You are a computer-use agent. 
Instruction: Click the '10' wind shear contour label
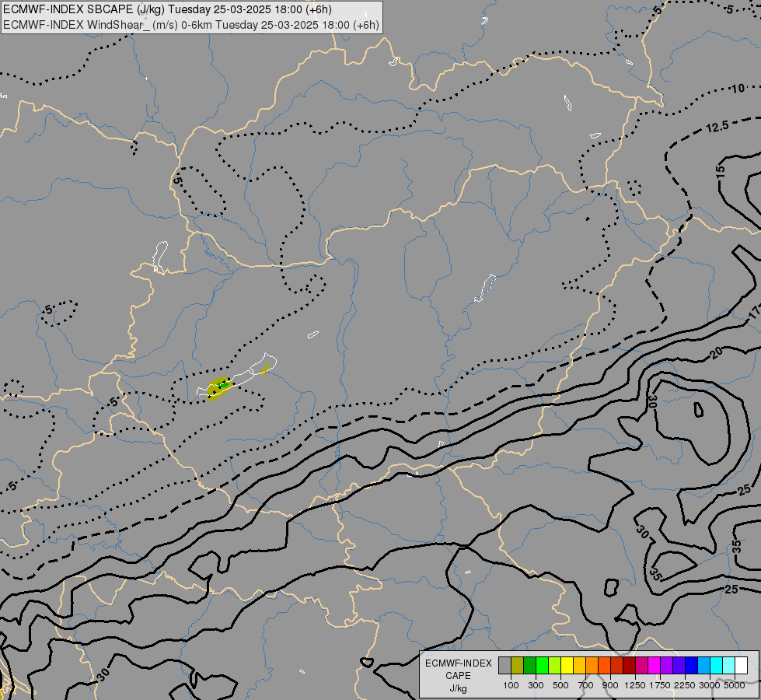point(738,89)
